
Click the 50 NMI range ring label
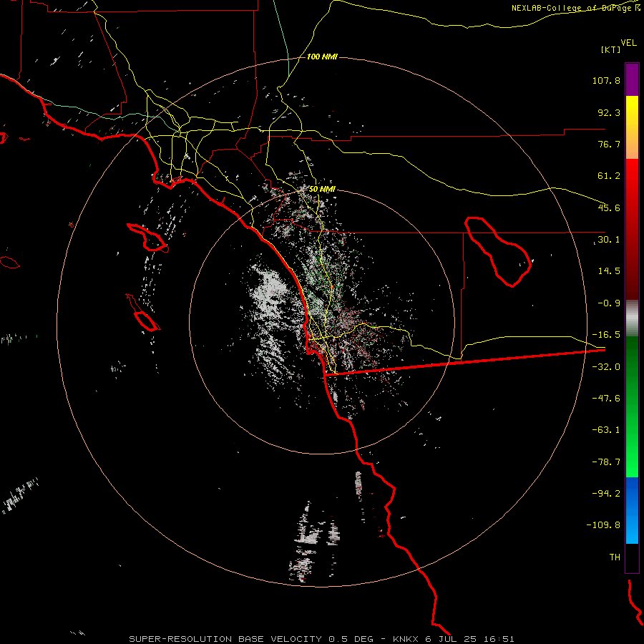point(323,190)
